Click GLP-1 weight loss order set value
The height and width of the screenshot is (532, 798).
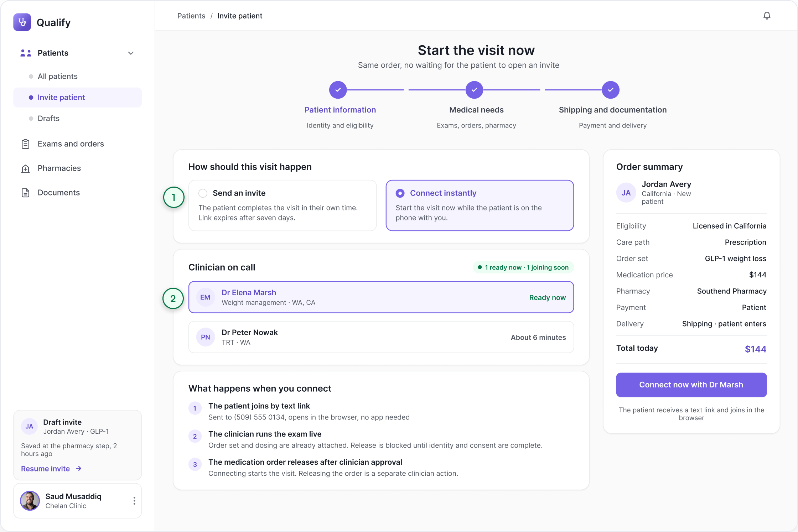tap(735, 259)
